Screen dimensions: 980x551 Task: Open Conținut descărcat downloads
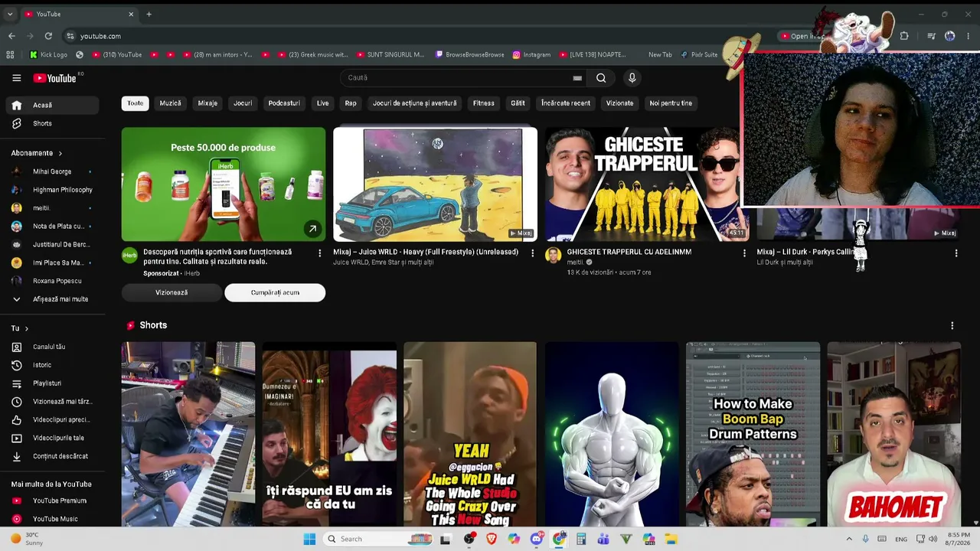pyautogui.click(x=52, y=456)
